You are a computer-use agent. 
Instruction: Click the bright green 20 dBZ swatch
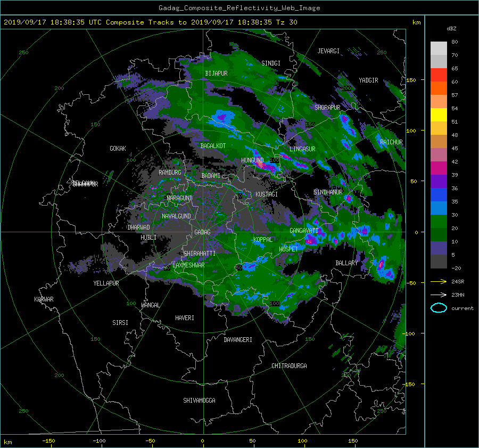pos(439,222)
